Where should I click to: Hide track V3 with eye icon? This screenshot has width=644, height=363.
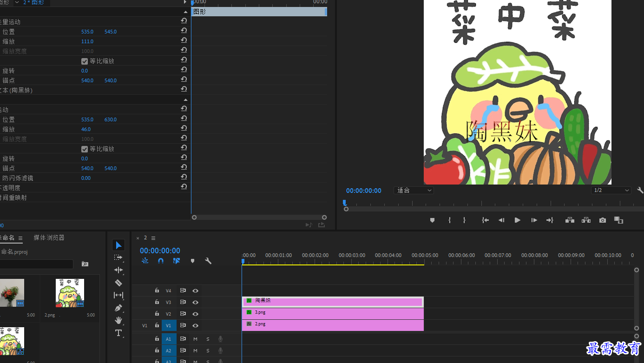pos(196,302)
